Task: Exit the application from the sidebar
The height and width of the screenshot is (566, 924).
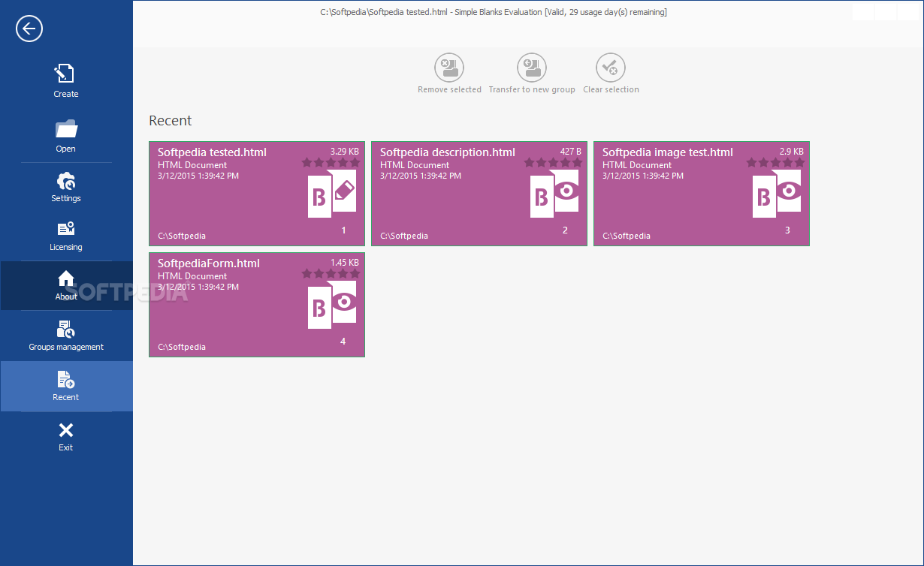Action: tap(66, 436)
